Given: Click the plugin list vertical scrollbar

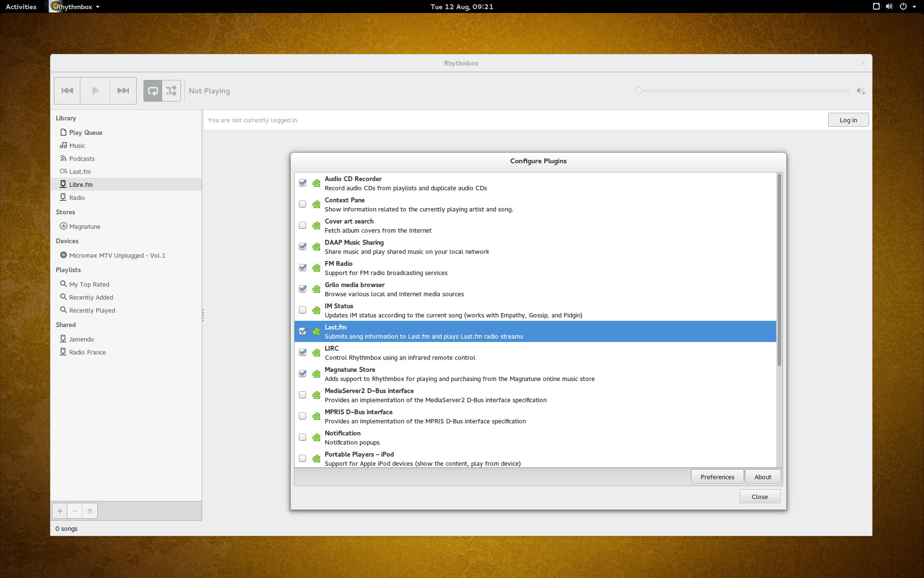Looking at the screenshot, I should (779, 270).
